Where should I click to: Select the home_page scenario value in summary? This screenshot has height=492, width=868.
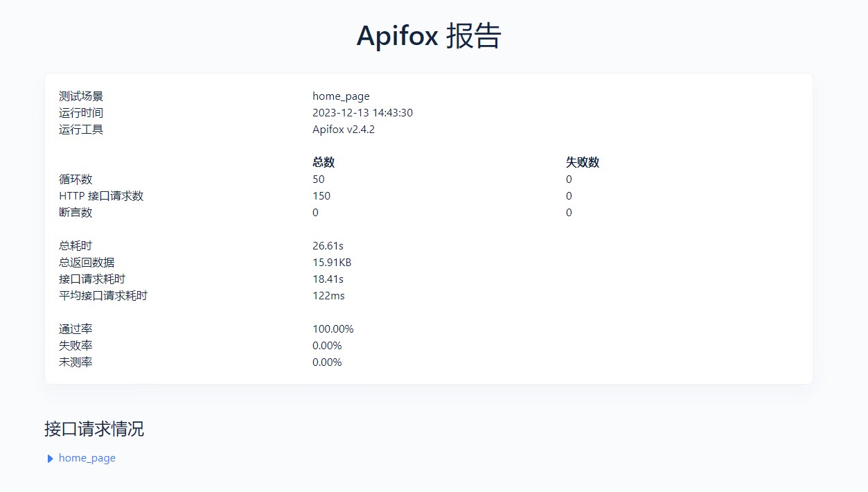point(341,96)
